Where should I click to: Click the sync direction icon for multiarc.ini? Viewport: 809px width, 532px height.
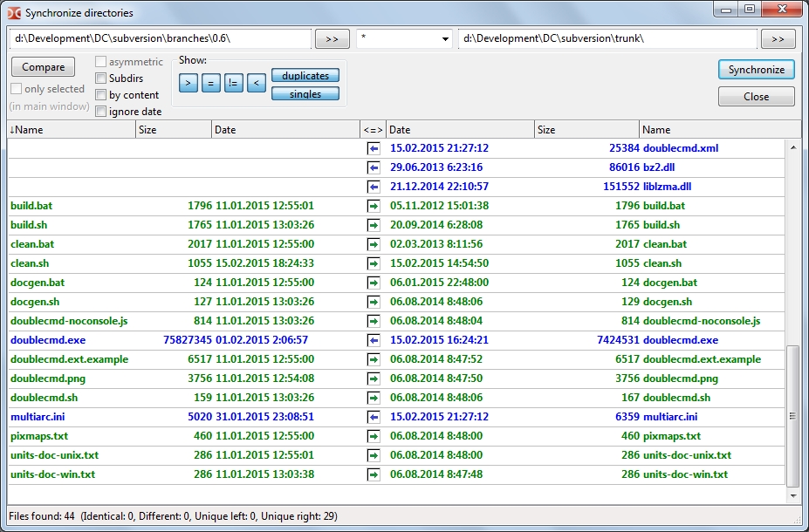click(x=374, y=417)
